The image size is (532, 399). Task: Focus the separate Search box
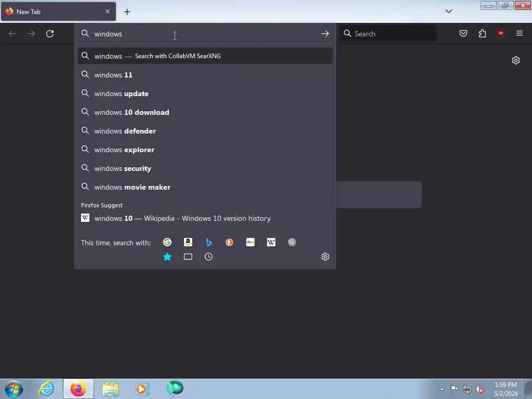pos(388,34)
